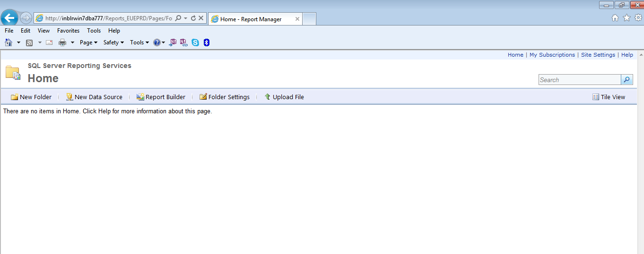Create a New Folder

(31, 97)
